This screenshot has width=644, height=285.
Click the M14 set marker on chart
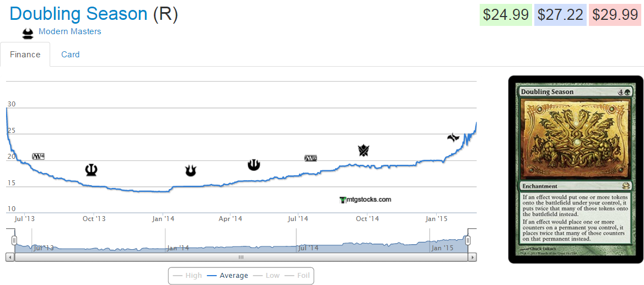(38, 157)
